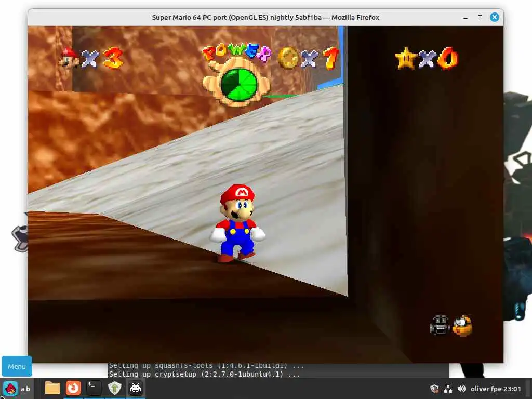Open the network connections tray icon
532x399 pixels.
click(x=448, y=389)
